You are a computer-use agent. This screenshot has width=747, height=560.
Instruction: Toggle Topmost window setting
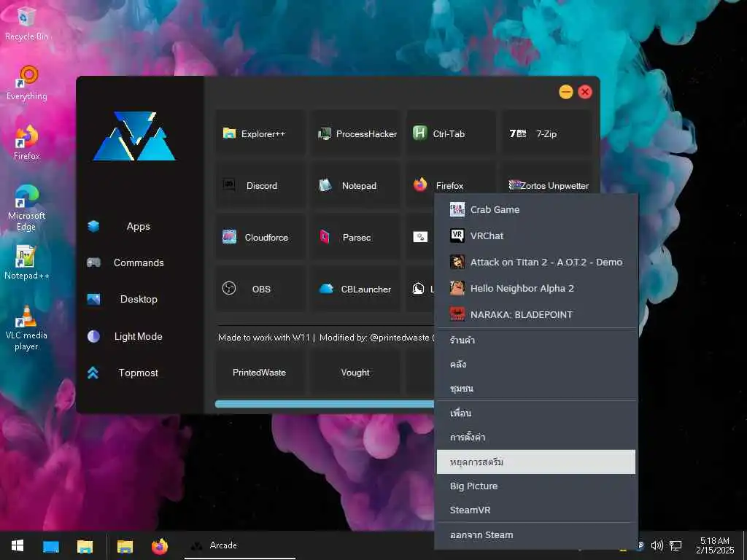pos(138,373)
